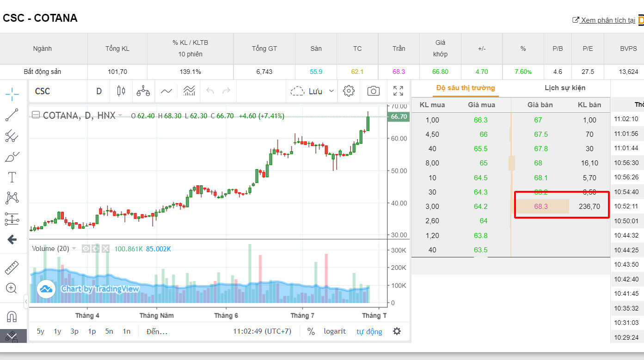Screen dimensions: 644x360
Task: Switch to Độ sâu thị trường tab
Action: [465, 88]
